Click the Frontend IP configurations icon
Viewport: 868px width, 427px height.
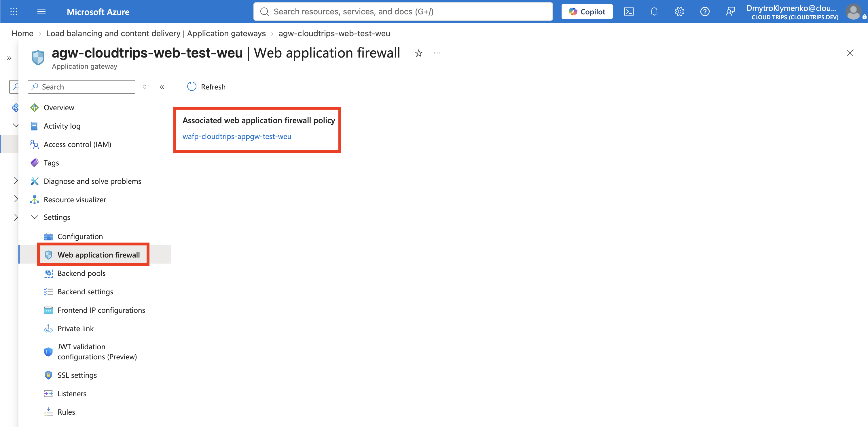[x=48, y=310]
